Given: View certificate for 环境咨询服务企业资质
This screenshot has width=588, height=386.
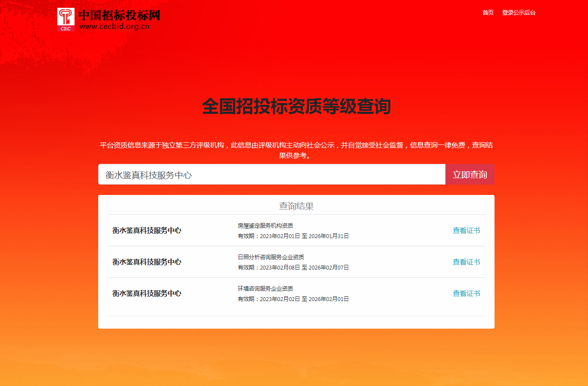Looking at the screenshot, I should (x=466, y=293).
